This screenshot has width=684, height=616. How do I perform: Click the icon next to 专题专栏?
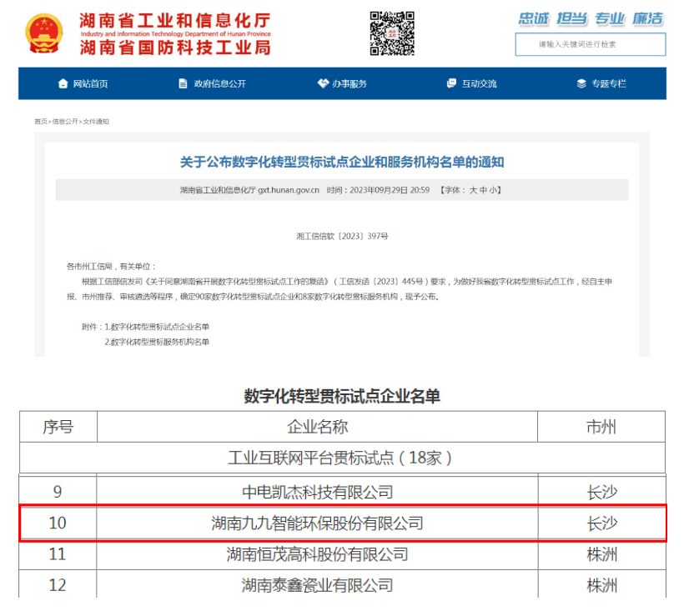pos(581,83)
